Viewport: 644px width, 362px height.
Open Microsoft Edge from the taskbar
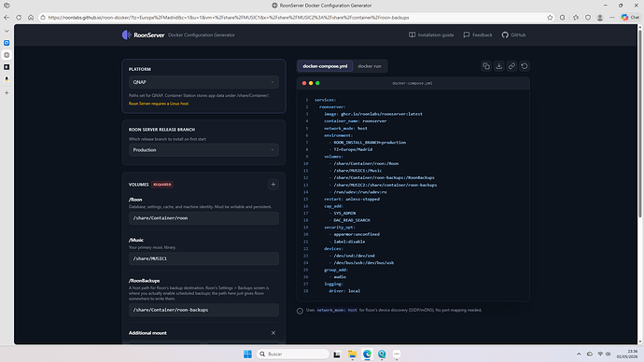[x=367, y=354]
